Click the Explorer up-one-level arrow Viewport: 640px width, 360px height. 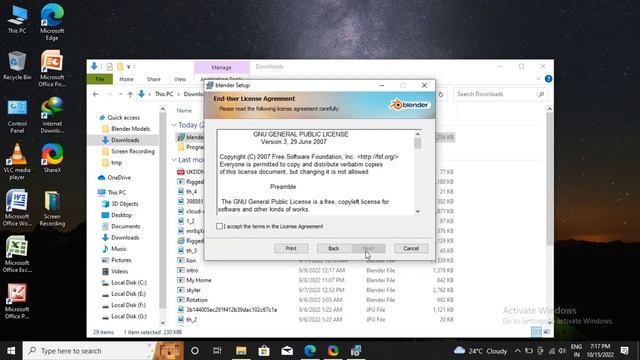[x=130, y=94]
